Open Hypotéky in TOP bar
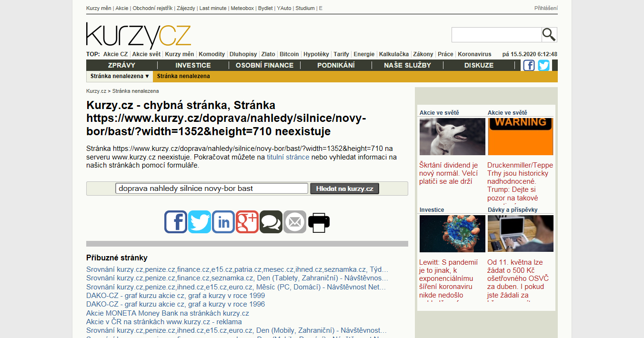The height and width of the screenshot is (338, 644). pyautogui.click(x=316, y=54)
